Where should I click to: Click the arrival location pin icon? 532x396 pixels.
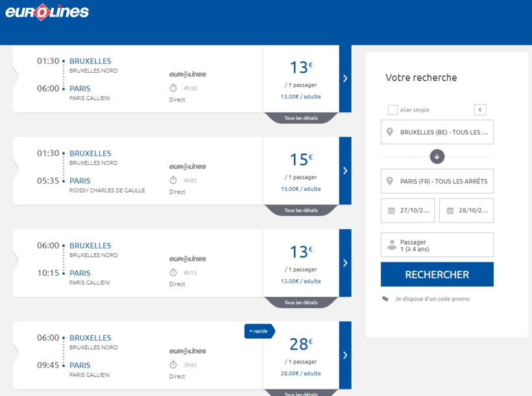pyautogui.click(x=390, y=181)
